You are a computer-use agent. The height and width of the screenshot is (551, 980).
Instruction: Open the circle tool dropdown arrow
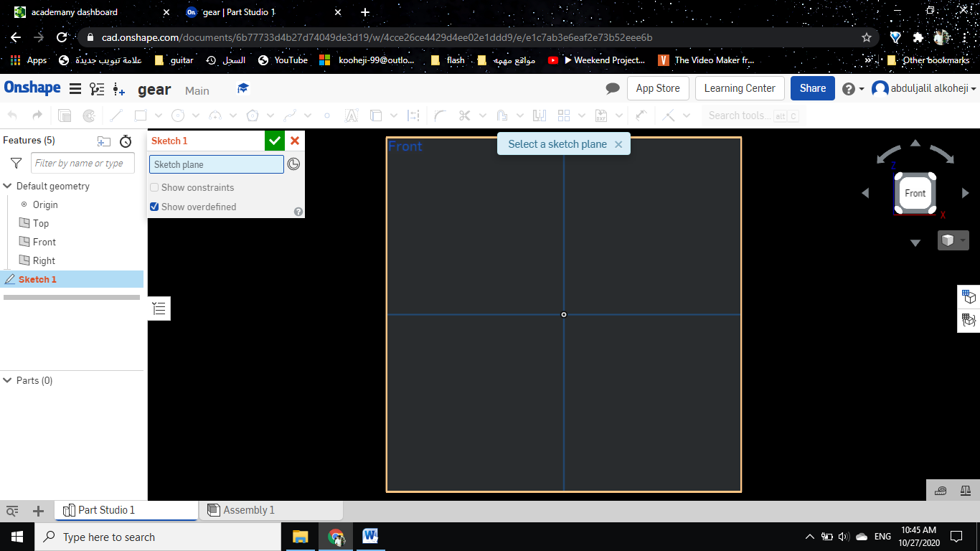pos(196,116)
